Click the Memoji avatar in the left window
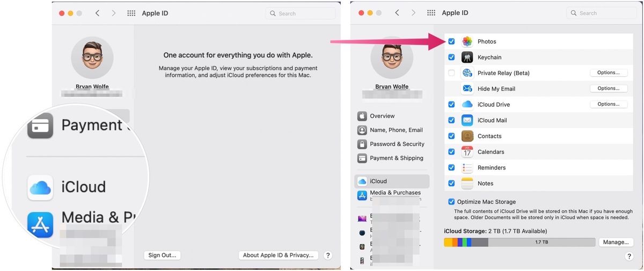Screen dimensions: 644x271 tap(92, 58)
